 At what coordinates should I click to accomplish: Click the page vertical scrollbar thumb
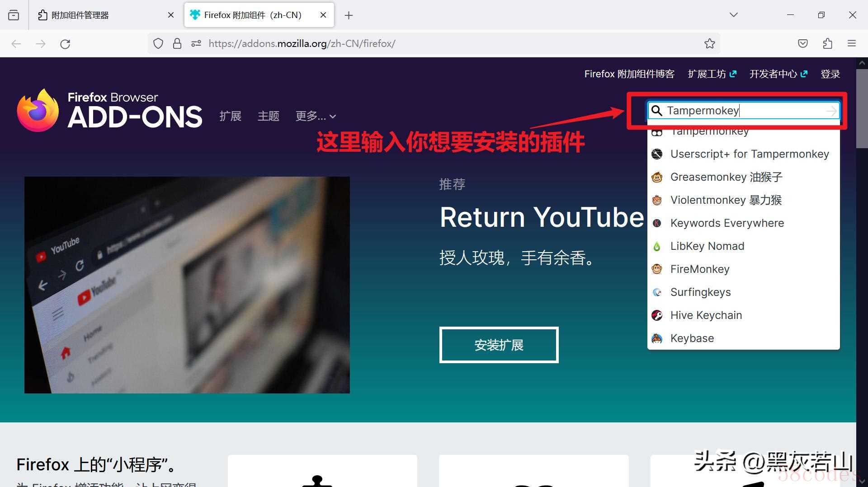862,108
